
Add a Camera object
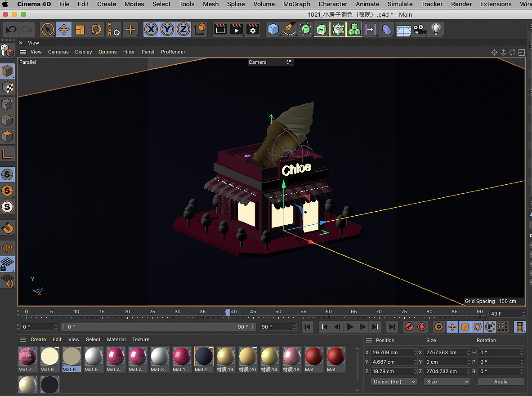420,30
